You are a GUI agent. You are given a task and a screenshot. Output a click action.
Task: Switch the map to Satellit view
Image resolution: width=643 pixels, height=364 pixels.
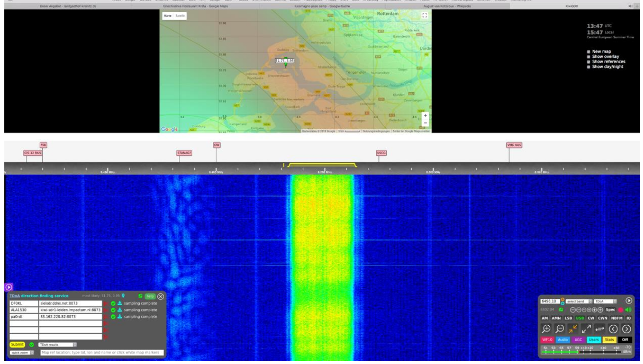(180, 16)
